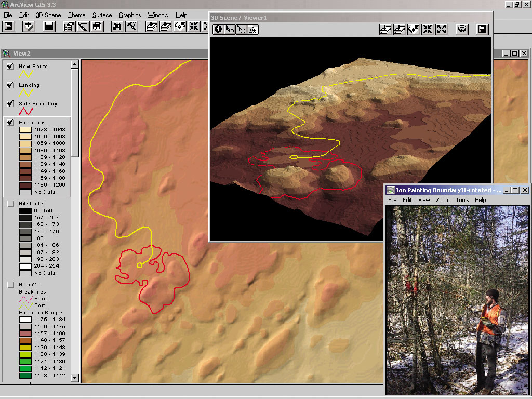Open Zoom menu in photo viewer window
This screenshot has width=532, height=399.
pyautogui.click(x=443, y=200)
